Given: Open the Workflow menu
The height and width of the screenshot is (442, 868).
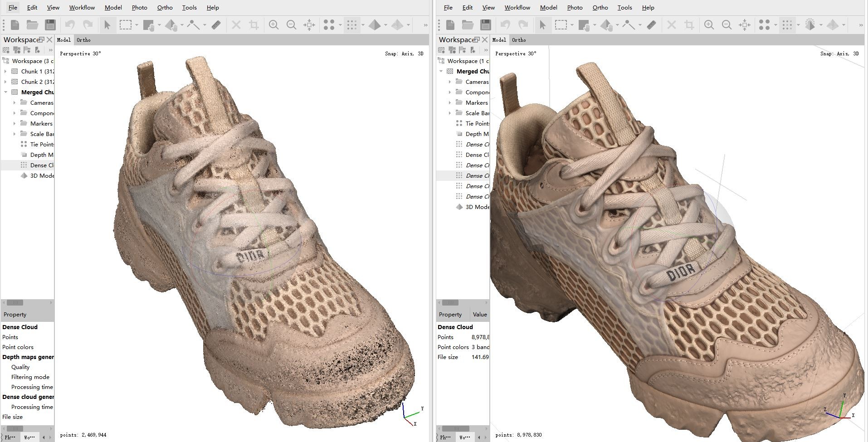Looking at the screenshot, I should (82, 7).
